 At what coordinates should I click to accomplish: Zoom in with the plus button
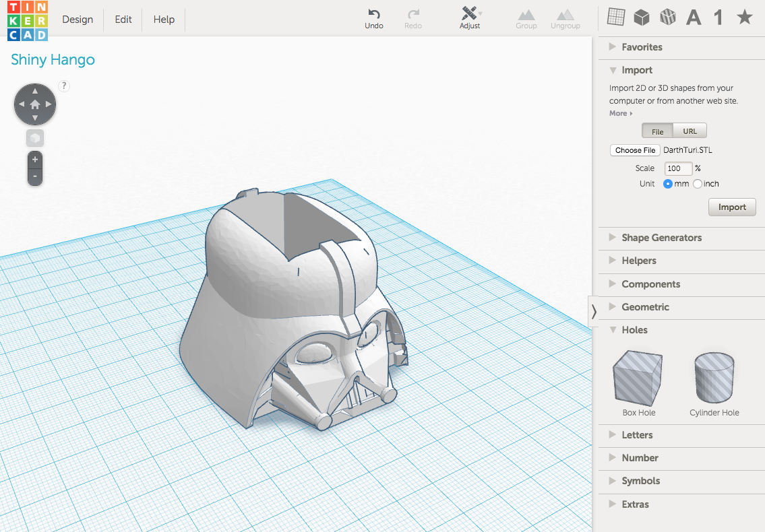point(35,160)
